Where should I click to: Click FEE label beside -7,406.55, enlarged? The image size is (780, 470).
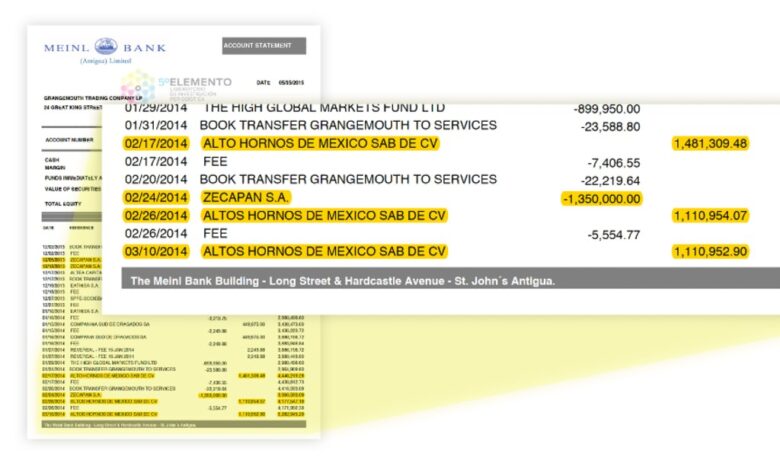[x=215, y=162]
